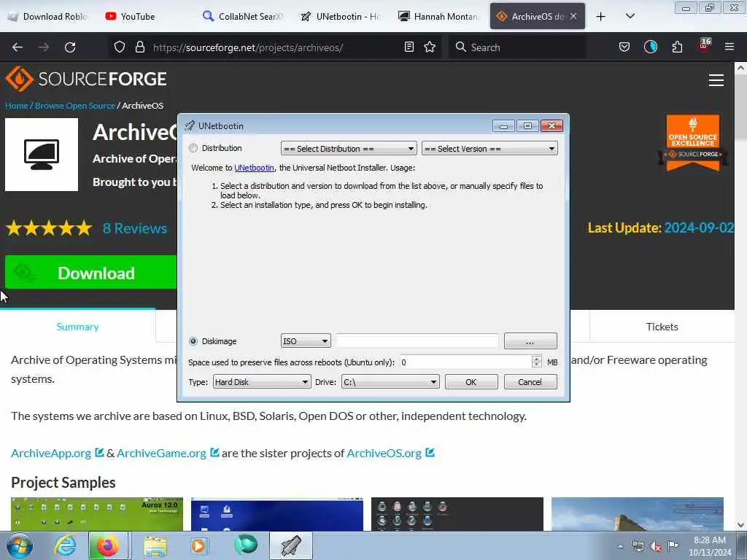The image size is (747, 560).
Task: Click the site security padlock icon
Action: click(139, 47)
